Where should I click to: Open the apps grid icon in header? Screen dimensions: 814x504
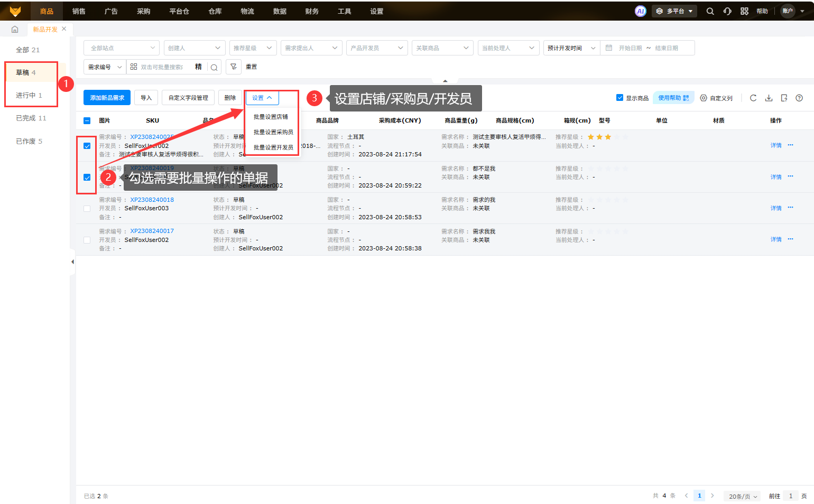pyautogui.click(x=744, y=11)
